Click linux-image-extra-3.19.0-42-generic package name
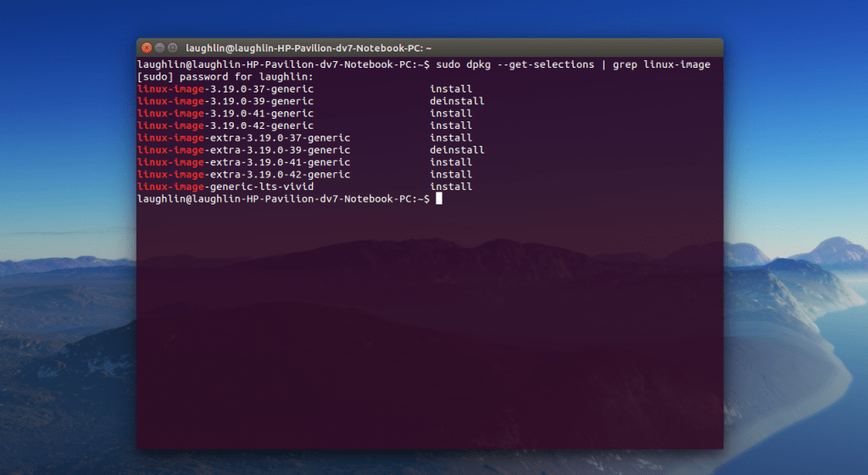 tap(243, 175)
